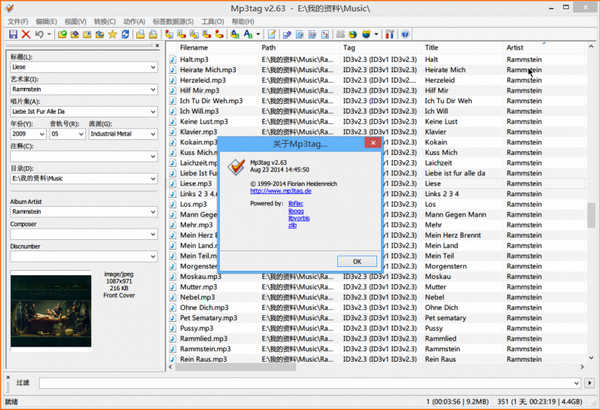
Task: Click the Options tools icon
Action: 390,34
